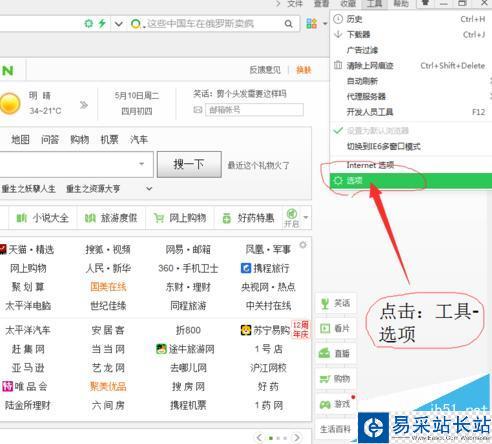Click the lightning speed mode icon
492x444 pixels.
(102, 23)
